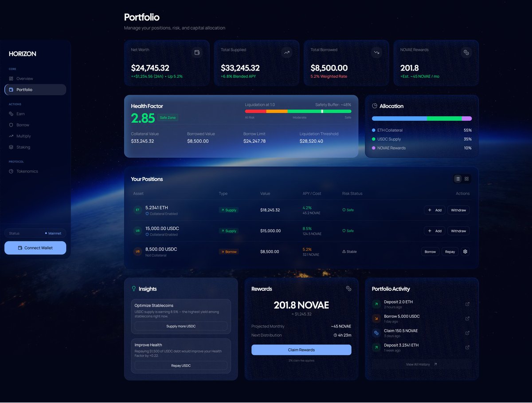Open external link for Deposit 3.2341 ETH
The width and height of the screenshot is (532, 403).
point(467,348)
